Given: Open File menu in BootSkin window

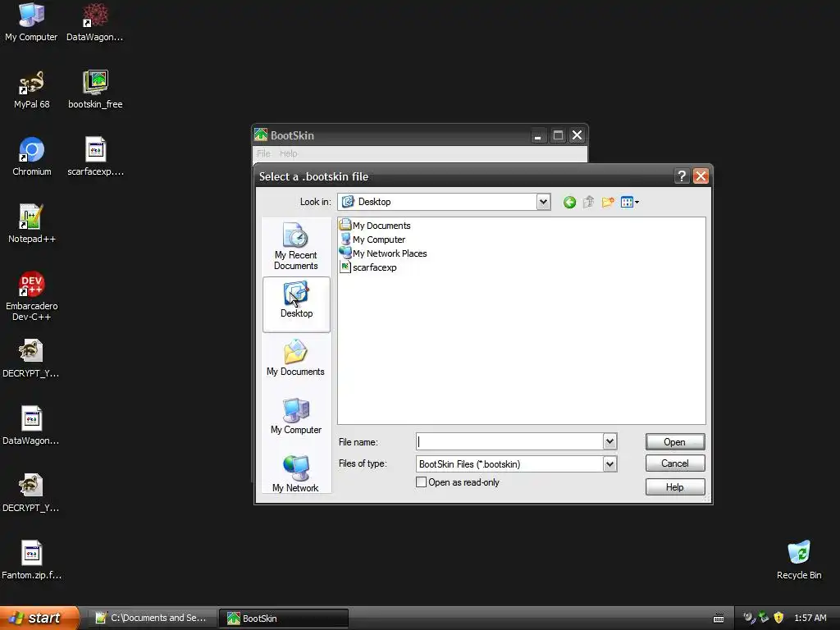Looking at the screenshot, I should (x=263, y=153).
